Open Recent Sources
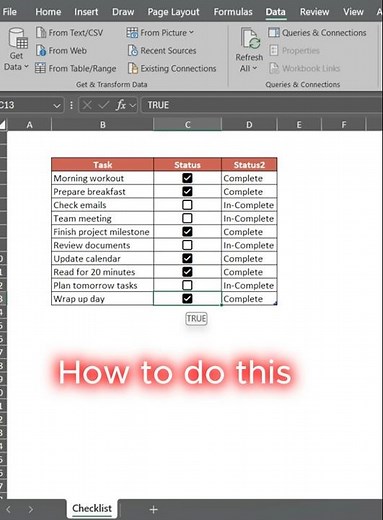This screenshot has height=520, width=383. tap(162, 51)
